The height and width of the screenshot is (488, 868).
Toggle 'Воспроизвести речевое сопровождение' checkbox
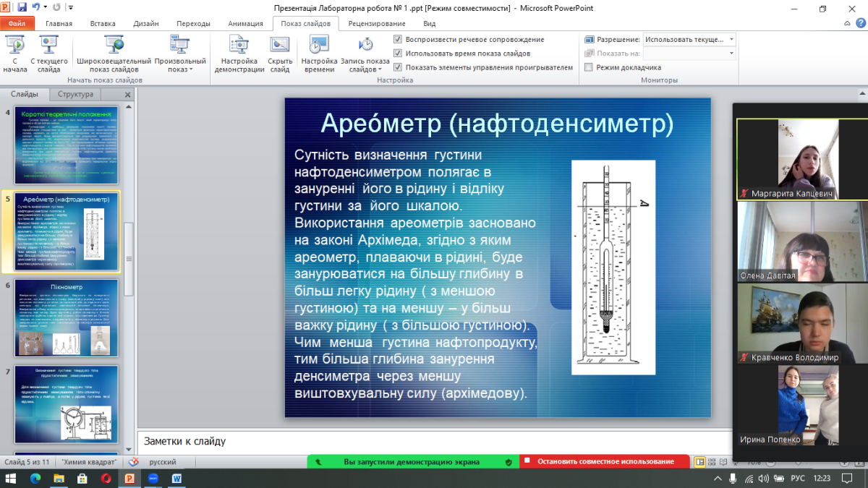398,39
